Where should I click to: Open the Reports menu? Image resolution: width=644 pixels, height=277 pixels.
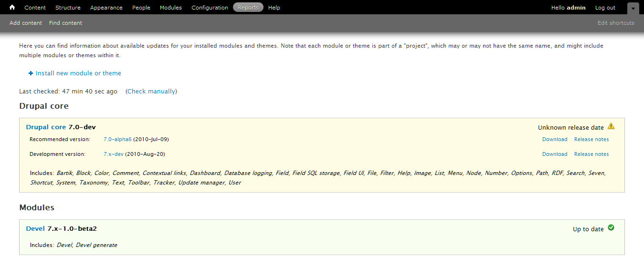(x=248, y=8)
